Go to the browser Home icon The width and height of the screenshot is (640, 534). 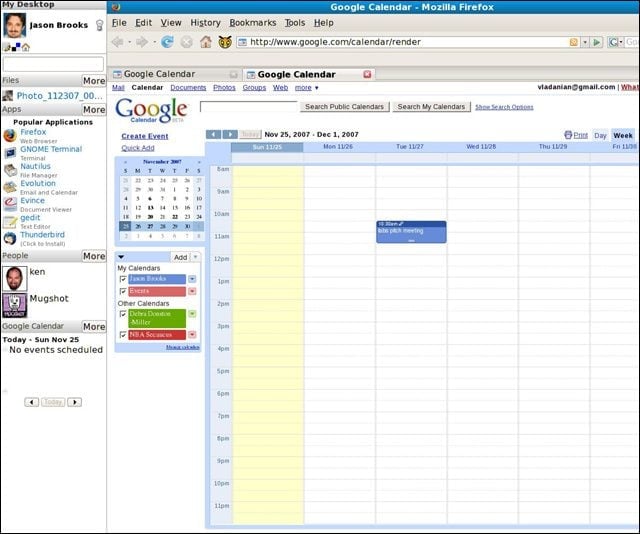pyautogui.click(x=206, y=42)
